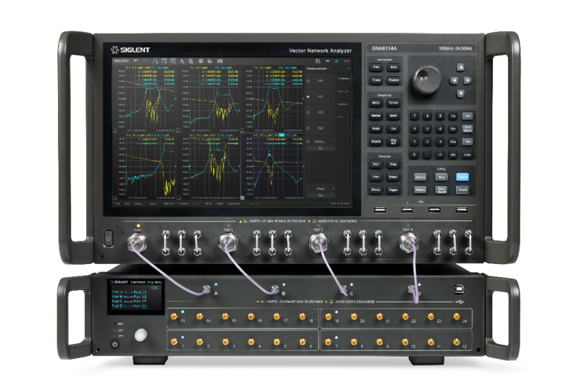Click the undo icon in analyzer toolbar

pos(136,61)
